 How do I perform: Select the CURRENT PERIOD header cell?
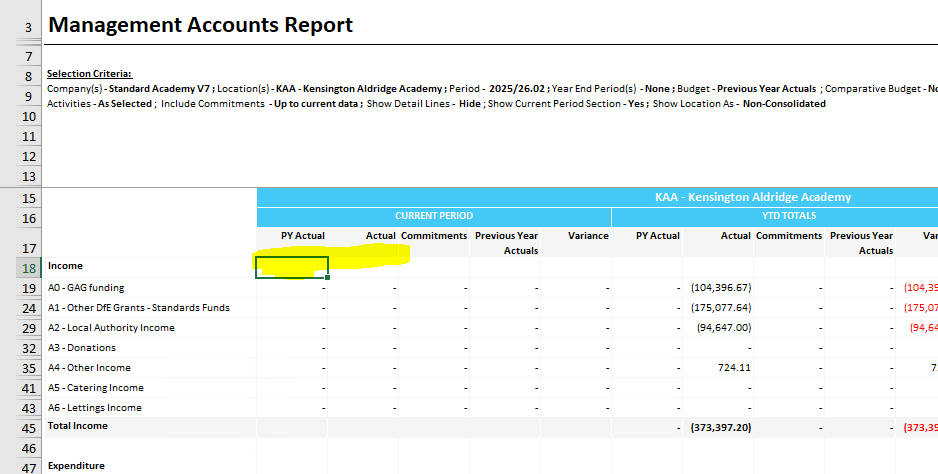(x=434, y=216)
